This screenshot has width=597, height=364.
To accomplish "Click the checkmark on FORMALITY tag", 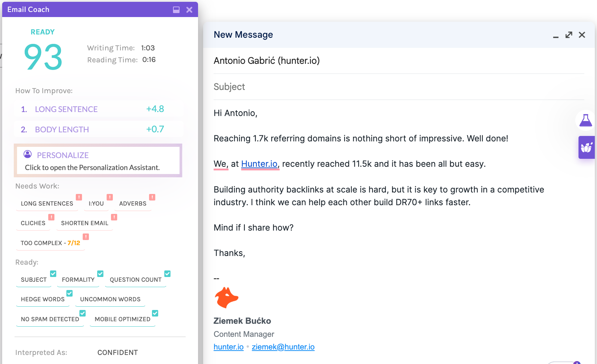I will [x=100, y=274].
